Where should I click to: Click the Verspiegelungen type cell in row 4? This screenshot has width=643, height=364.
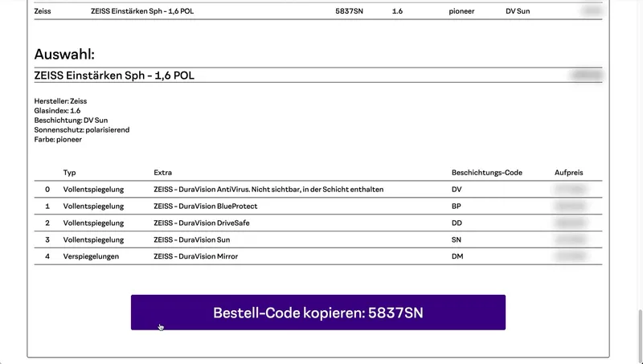(91, 256)
